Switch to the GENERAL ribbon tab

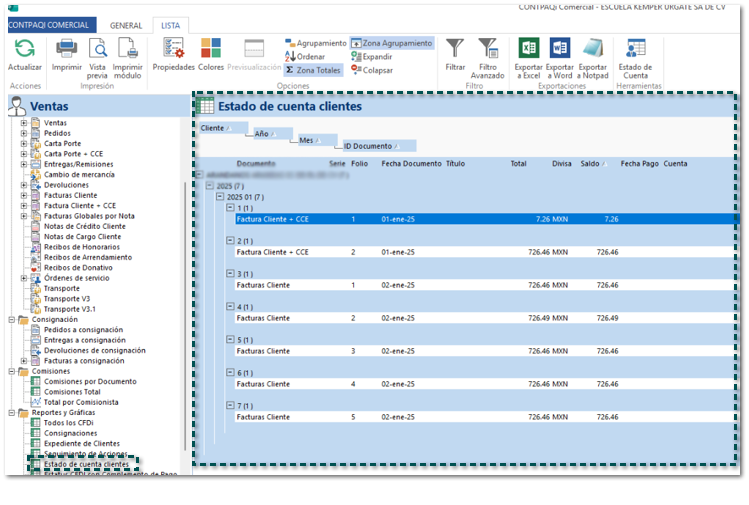pos(125,25)
